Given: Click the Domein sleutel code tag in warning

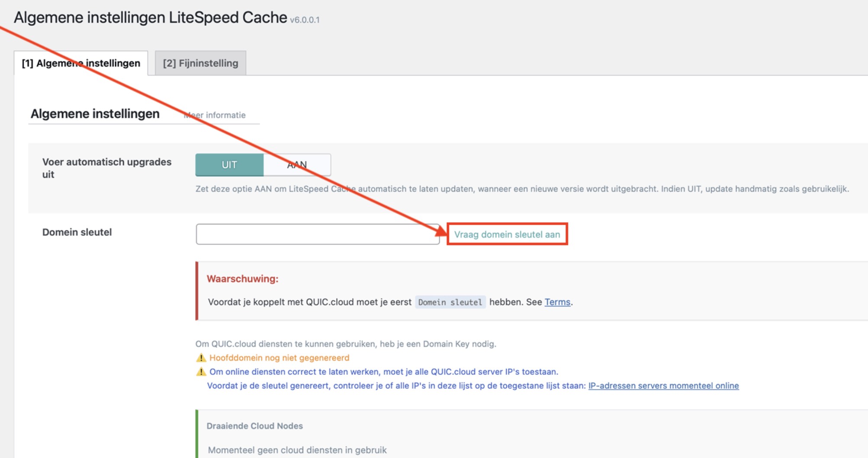Looking at the screenshot, I should coord(450,302).
